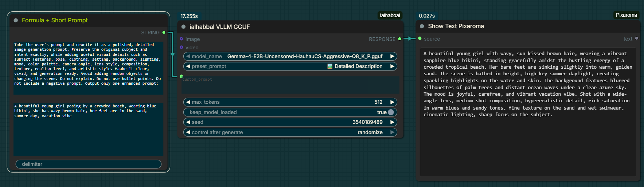Viewport: 644px width, 187px height.
Task: Click the STRING output connector
Action: click(164, 33)
